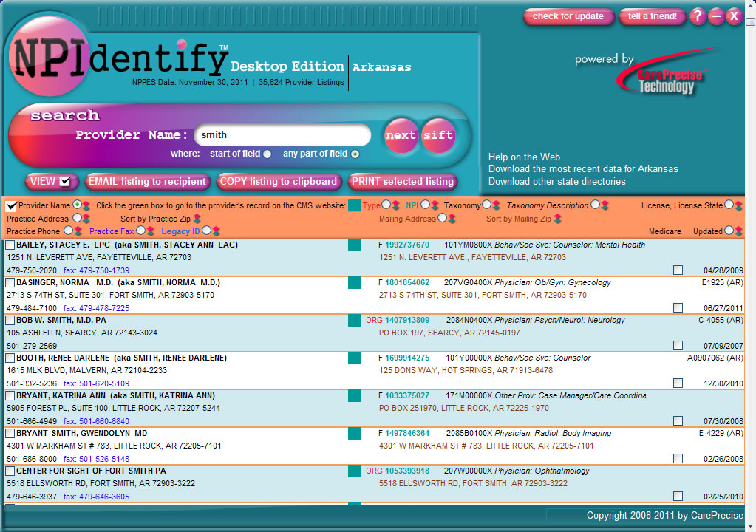Check the box for BOB W. SMITH, M.D. PA
The height and width of the screenshot is (532, 756).
(10, 320)
